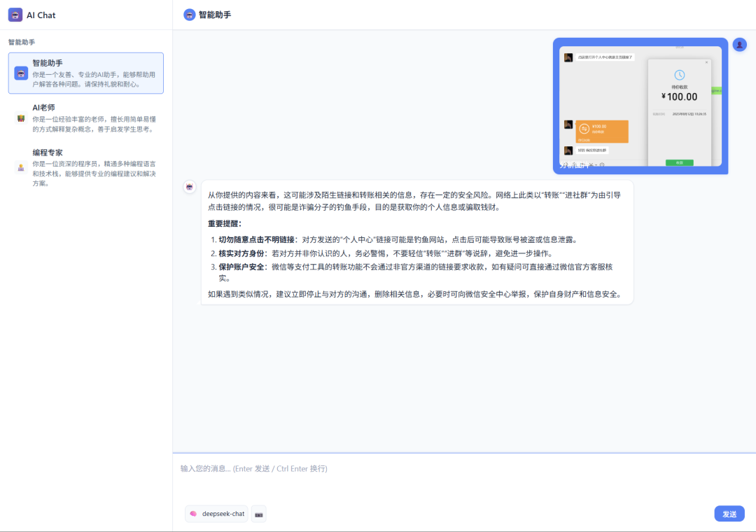Click the 发送 send button
The height and width of the screenshot is (532, 756).
729,513
